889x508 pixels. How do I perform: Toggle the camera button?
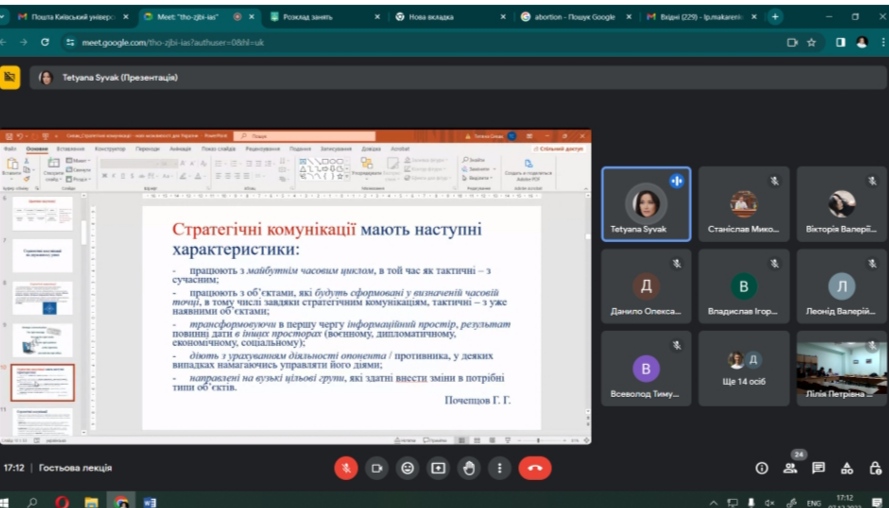coord(377,467)
